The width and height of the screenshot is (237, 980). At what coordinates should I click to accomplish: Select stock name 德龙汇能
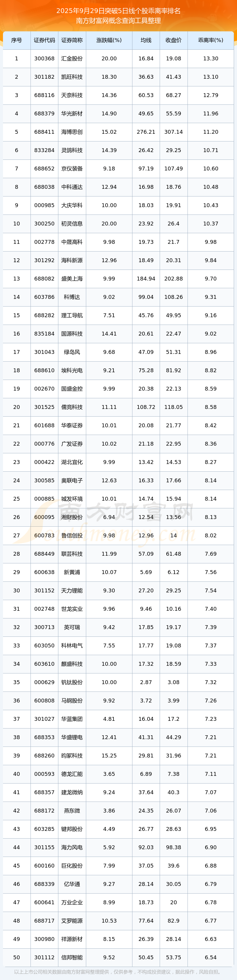pyautogui.click(x=72, y=774)
